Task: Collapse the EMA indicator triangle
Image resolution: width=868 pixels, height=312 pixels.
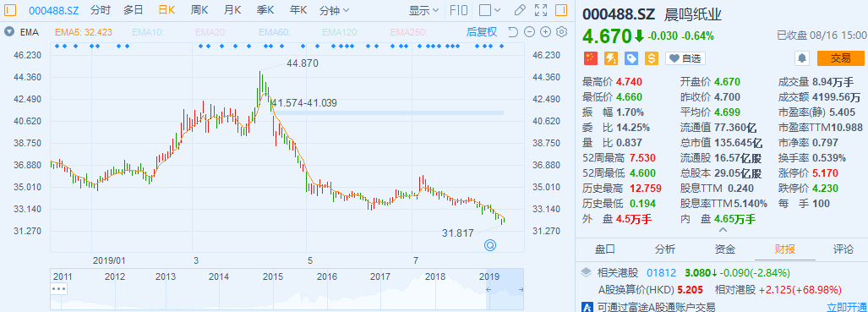Action: (8, 32)
